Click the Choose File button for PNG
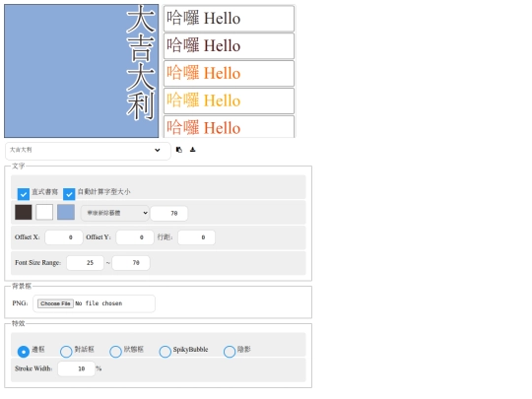The height and width of the screenshot is (399, 532). (55, 303)
